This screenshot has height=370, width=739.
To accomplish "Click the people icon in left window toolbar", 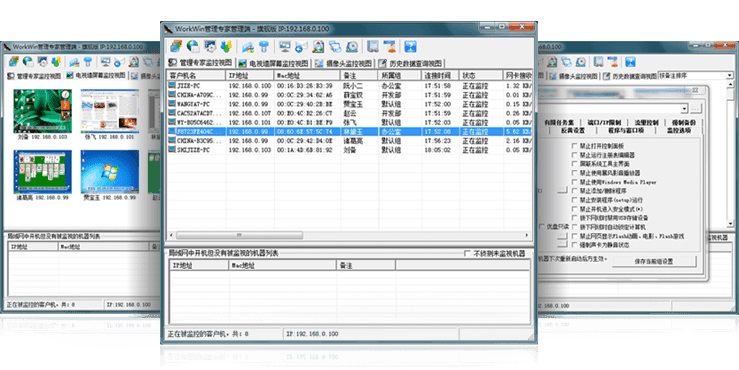I will (x=56, y=62).
